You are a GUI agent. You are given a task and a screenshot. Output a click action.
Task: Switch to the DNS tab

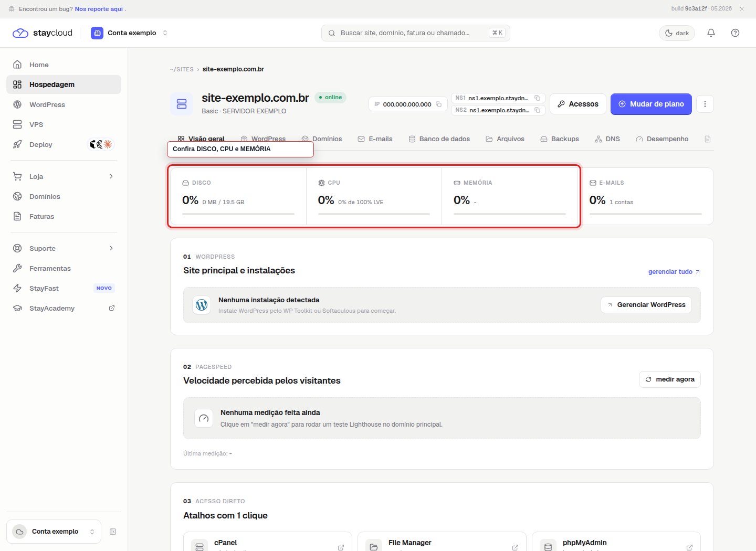607,139
